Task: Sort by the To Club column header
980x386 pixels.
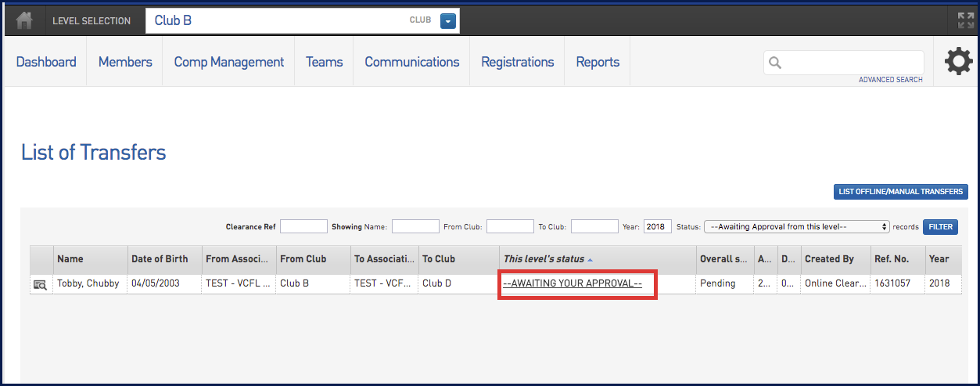Action: 458,259
